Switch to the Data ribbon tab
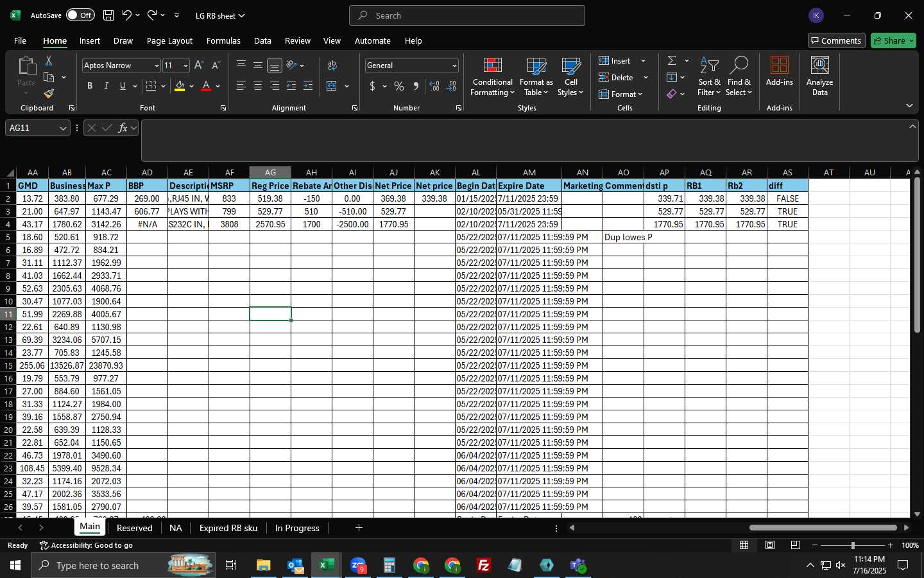The image size is (924, 578). click(262, 40)
